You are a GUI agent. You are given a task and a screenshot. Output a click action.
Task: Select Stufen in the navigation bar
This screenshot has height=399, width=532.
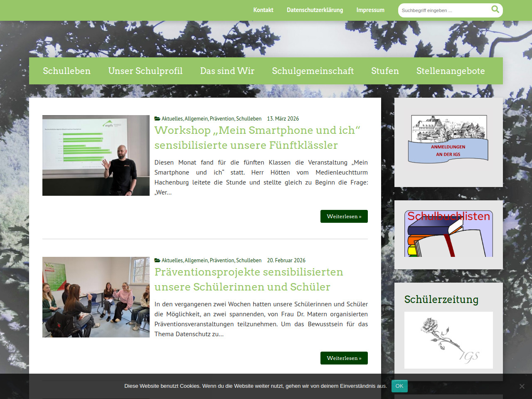tap(385, 71)
